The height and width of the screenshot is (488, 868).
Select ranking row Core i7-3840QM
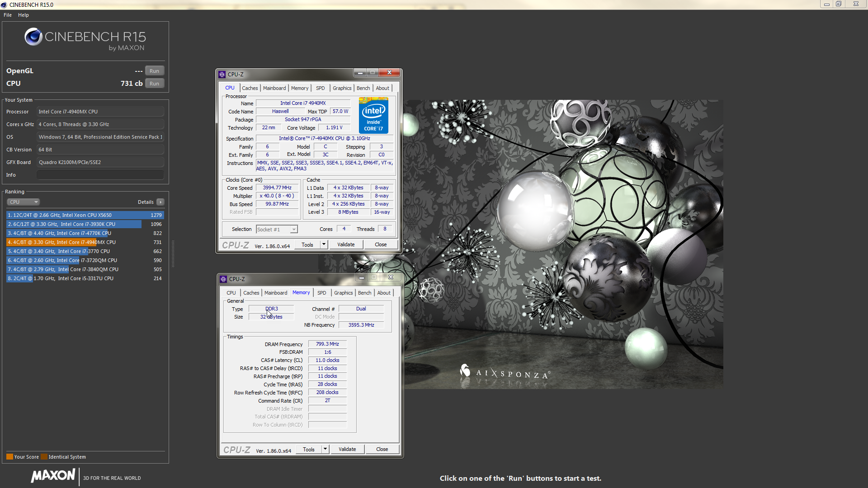point(85,269)
